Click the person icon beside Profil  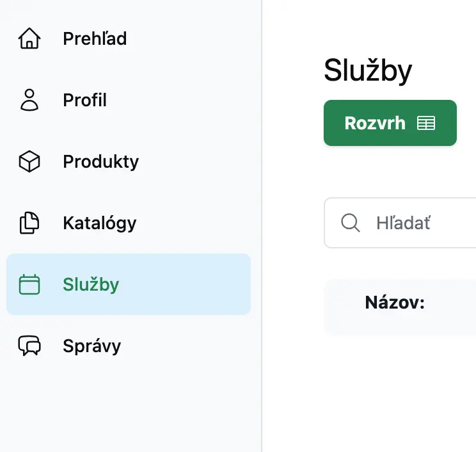pyautogui.click(x=29, y=100)
